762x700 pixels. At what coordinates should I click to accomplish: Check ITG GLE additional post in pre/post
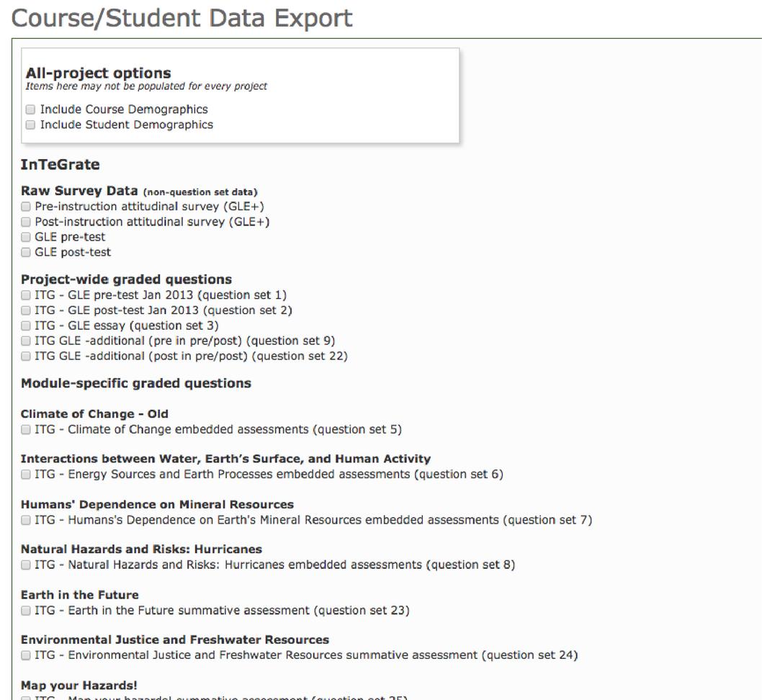pos(24,355)
